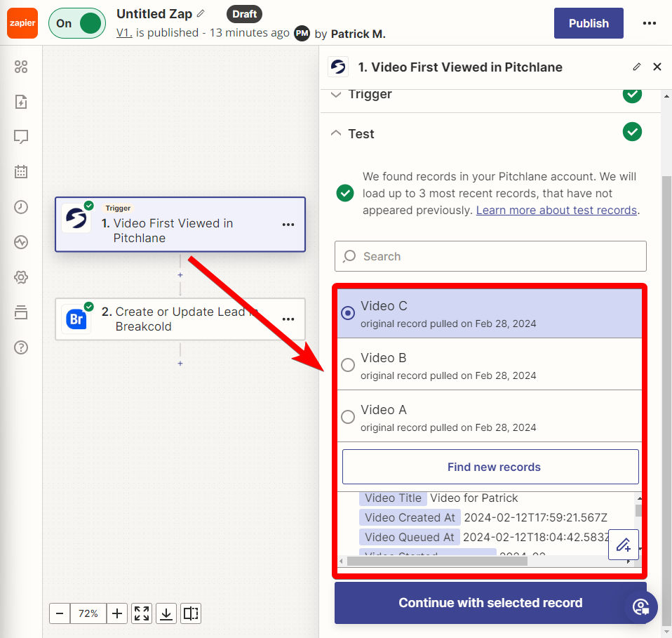Open the calendar sidebar icon
The width and height of the screenshot is (672, 638).
[x=21, y=172]
